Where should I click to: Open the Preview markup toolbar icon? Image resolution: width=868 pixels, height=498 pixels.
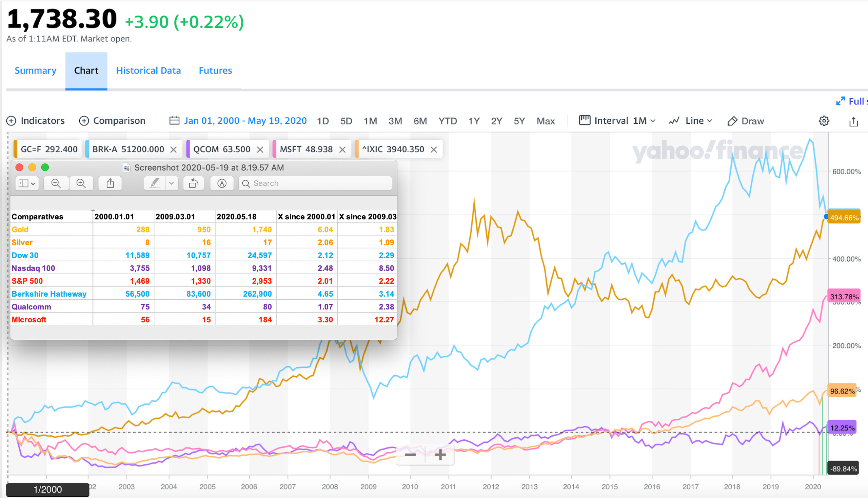[222, 183]
